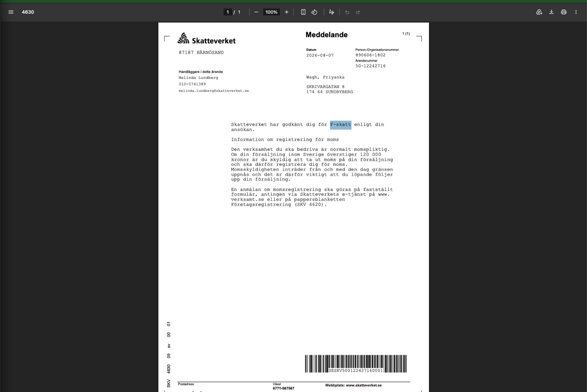Click the Meddelande heading
This screenshot has height=392, width=587.
pyautogui.click(x=327, y=35)
